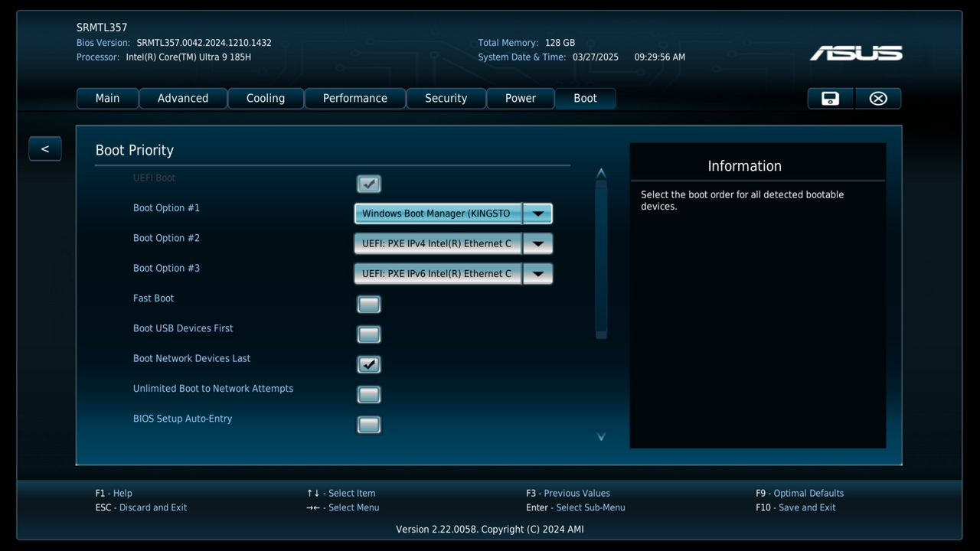Enable Boot USB Devices First checkbox

click(369, 334)
